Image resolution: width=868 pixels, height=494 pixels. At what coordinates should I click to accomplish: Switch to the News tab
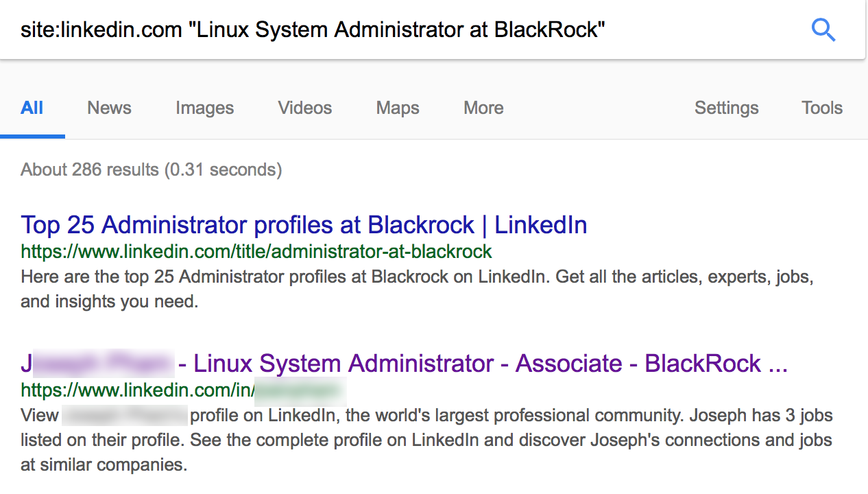[x=109, y=108]
